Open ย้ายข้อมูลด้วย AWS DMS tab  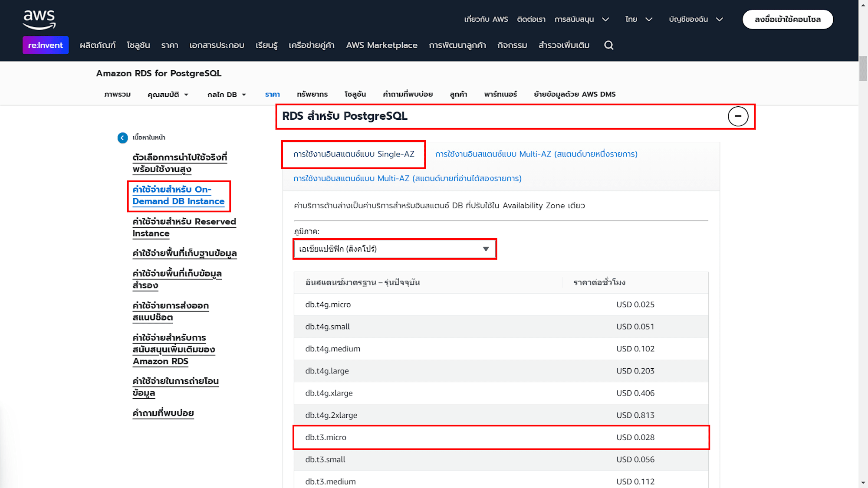[575, 94]
